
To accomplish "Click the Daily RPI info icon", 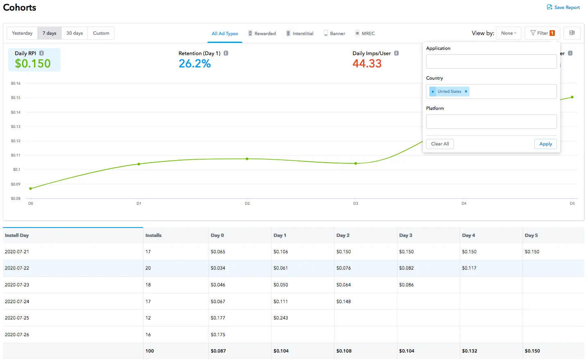I will (41, 53).
